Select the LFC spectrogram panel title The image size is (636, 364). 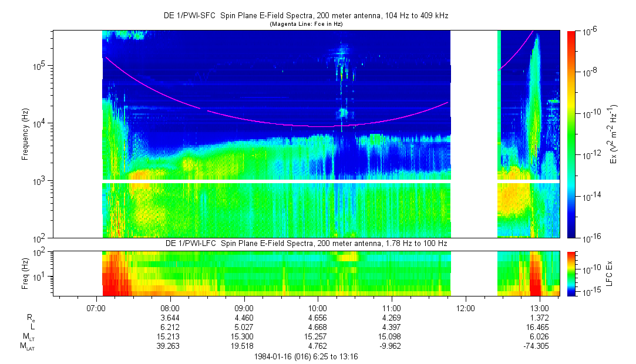pyautogui.click(x=305, y=243)
